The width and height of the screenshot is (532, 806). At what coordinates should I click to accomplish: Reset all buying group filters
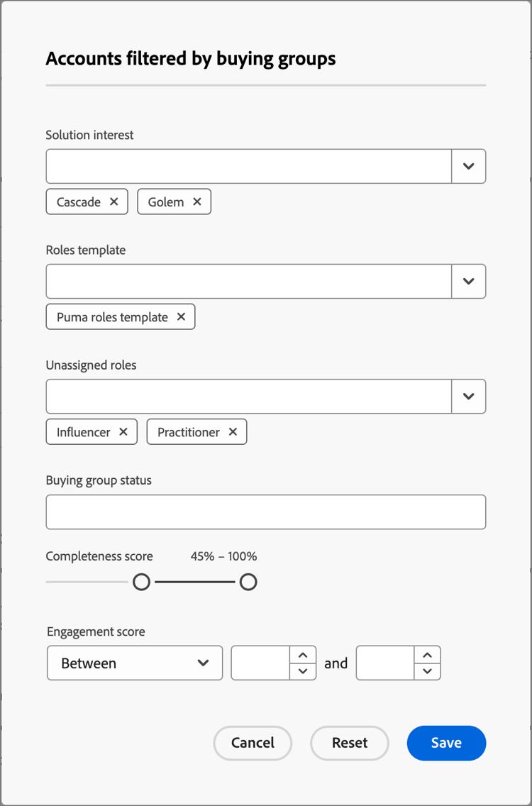click(349, 743)
